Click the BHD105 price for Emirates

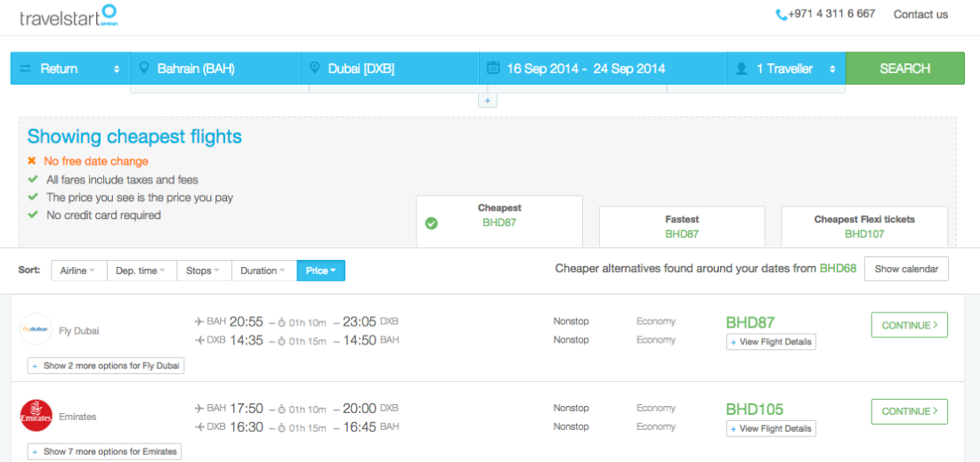coord(755,409)
